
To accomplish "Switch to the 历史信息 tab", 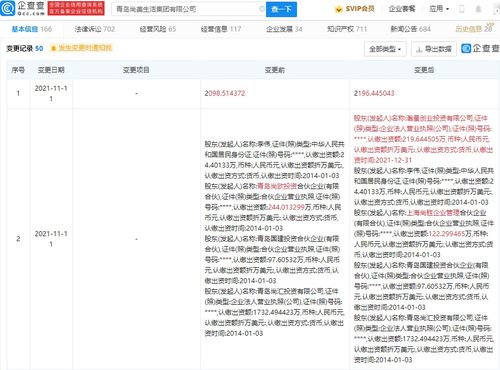I will [474, 29].
